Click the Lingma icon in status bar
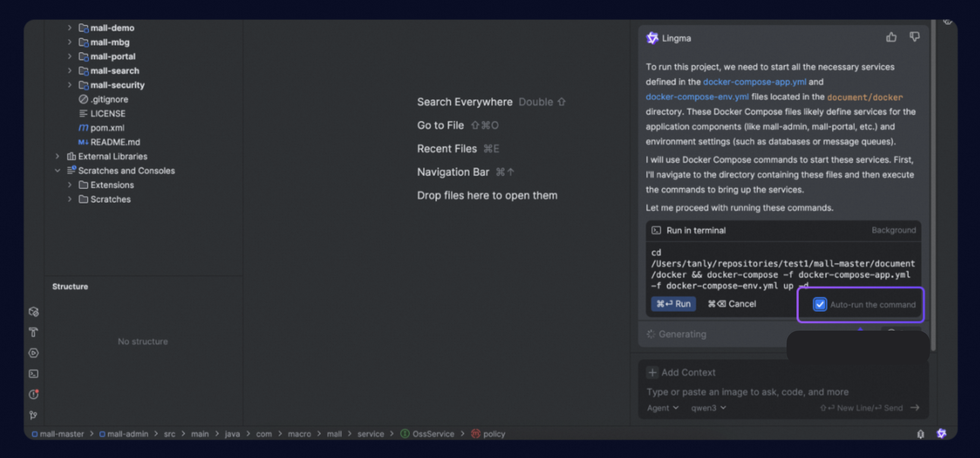This screenshot has width=980, height=458. click(x=941, y=433)
